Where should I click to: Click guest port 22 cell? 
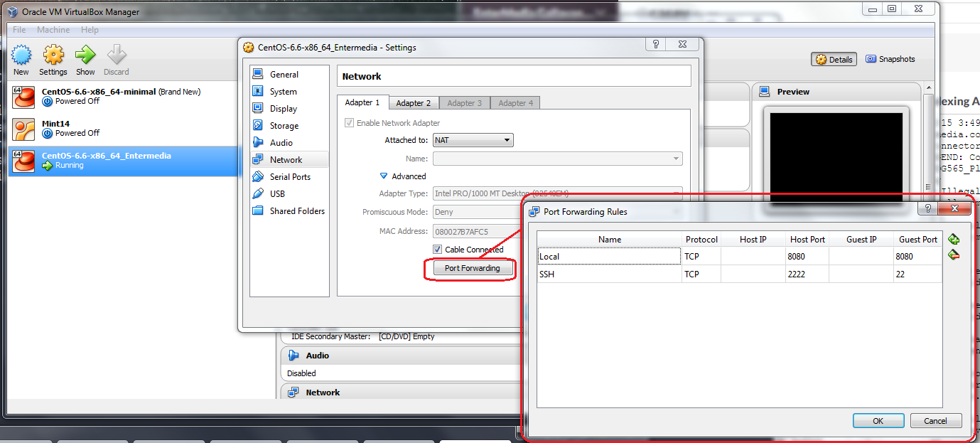(917, 274)
